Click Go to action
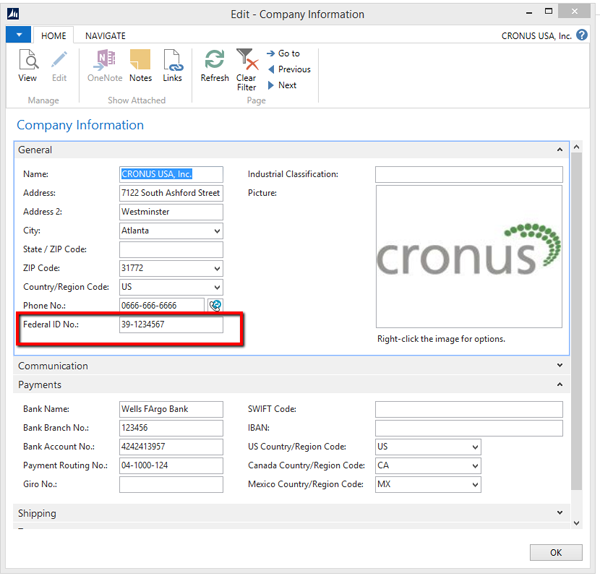Image resolution: width=600 pixels, height=576 pixels. pyautogui.click(x=284, y=54)
